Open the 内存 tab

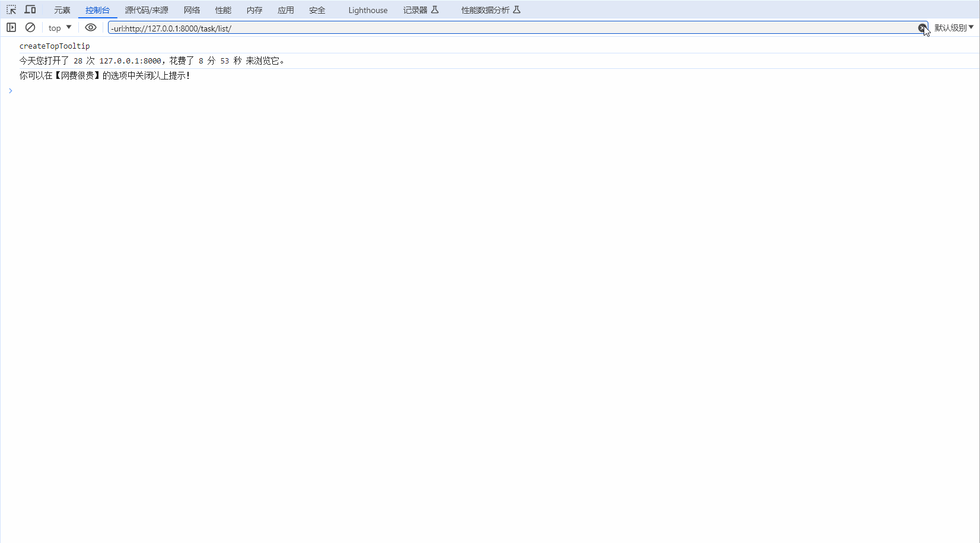(254, 10)
